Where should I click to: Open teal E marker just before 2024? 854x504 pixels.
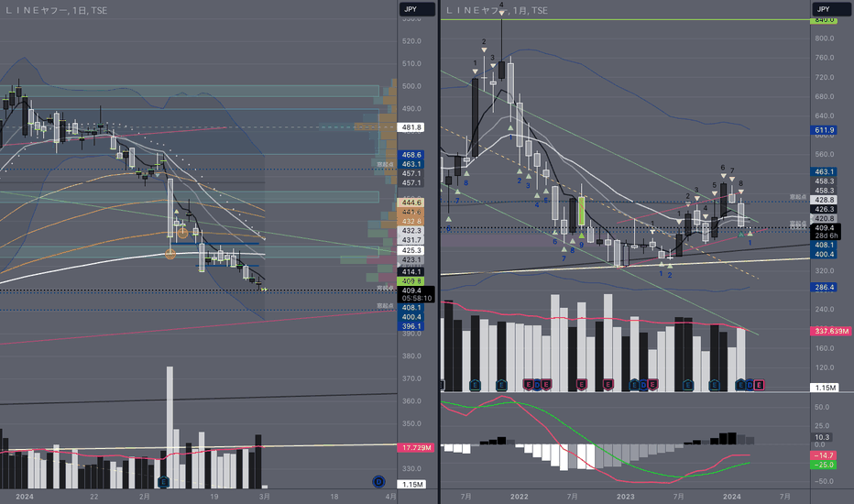point(714,385)
